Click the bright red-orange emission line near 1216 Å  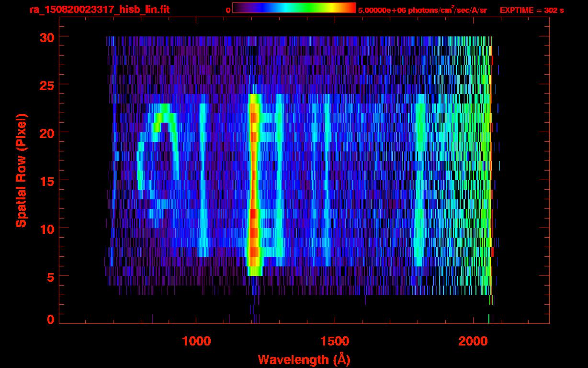click(254, 184)
